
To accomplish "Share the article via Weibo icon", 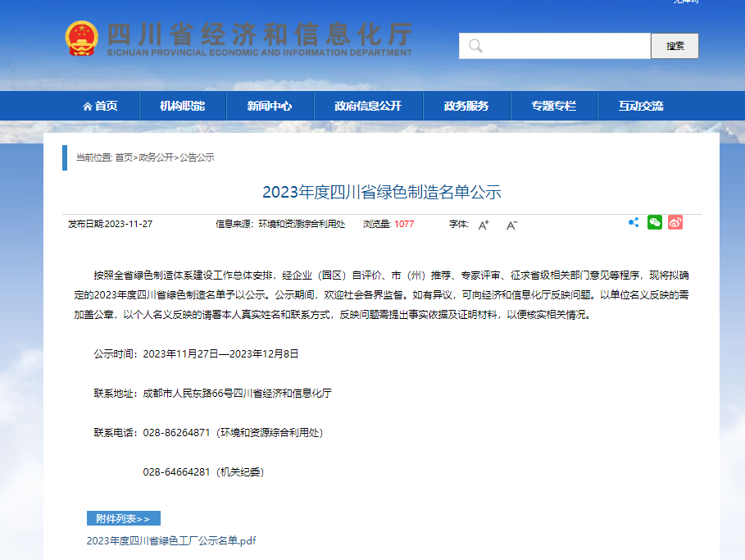I will (x=675, y=222).
